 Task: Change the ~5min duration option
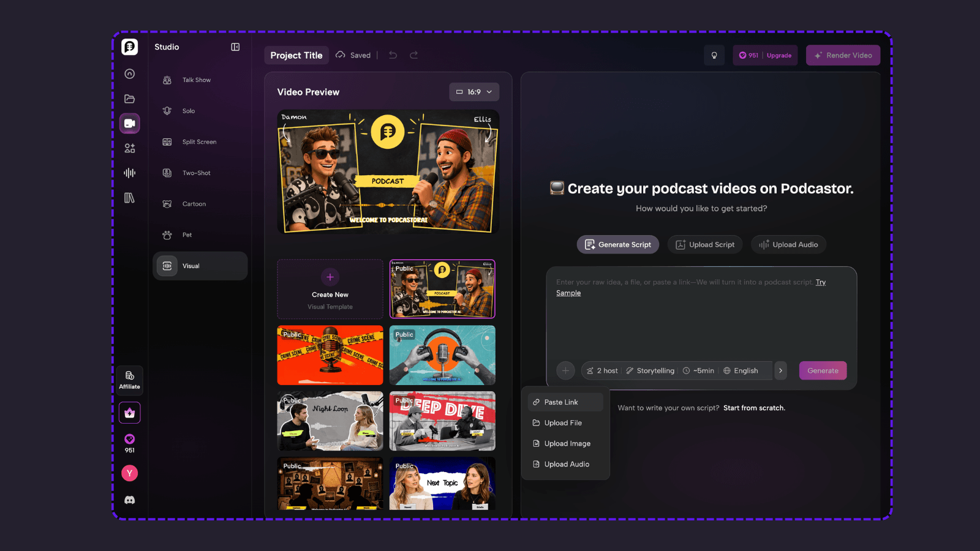[698, 370]
